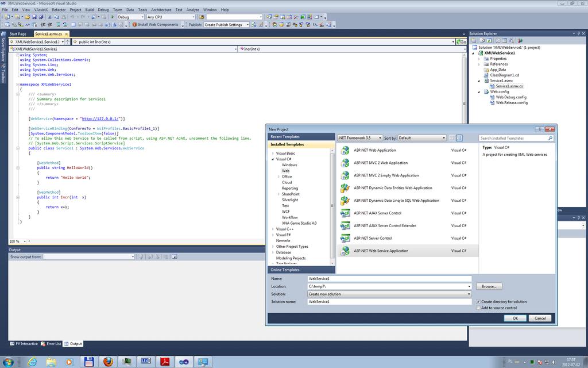Collapse the HelloWorld method outline toggle

point(18,168)
